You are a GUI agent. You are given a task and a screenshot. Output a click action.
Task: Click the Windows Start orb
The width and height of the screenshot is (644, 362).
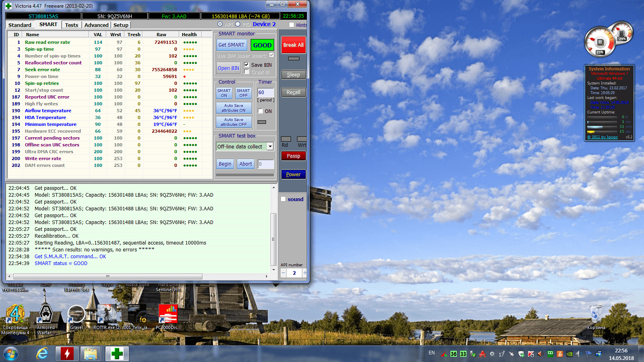(11, 354)
